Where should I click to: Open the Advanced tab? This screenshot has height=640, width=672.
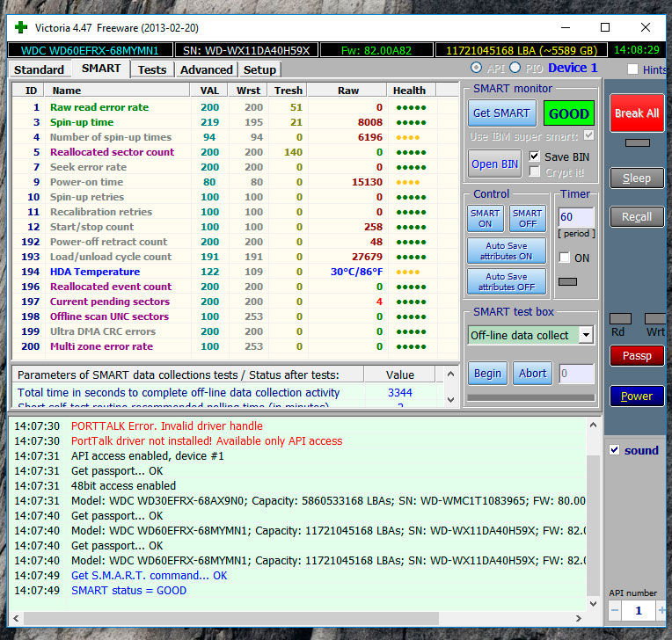pyautogui.click(x=206, y=69)
